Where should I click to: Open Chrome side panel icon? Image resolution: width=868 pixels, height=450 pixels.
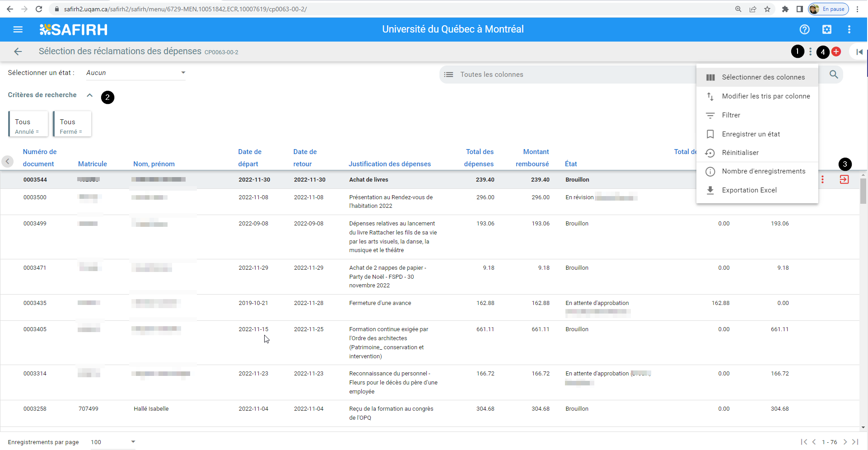pos(799,9)
